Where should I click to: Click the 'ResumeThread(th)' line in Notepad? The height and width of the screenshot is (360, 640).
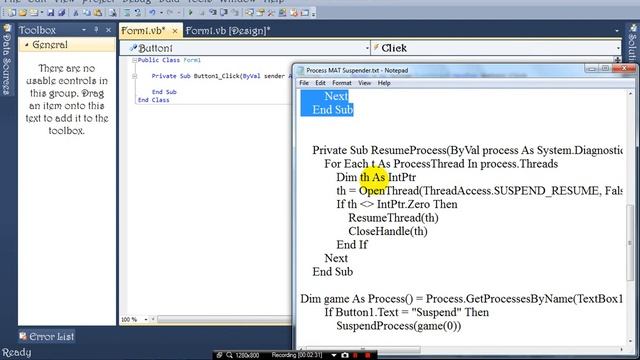tap(393, 218)
